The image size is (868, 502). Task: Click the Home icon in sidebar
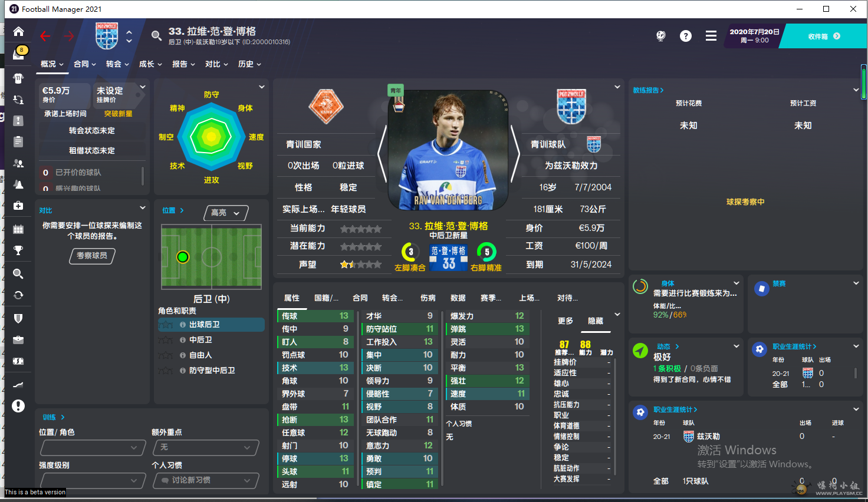click(x=18, y=31)
